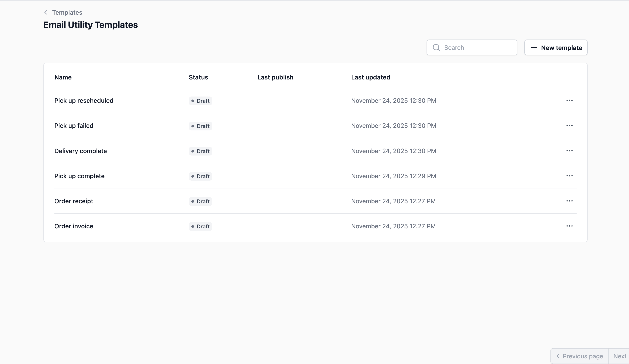Click the Pick up rescheduled updated date
The image size is (629, 364).
pos(394,101)
